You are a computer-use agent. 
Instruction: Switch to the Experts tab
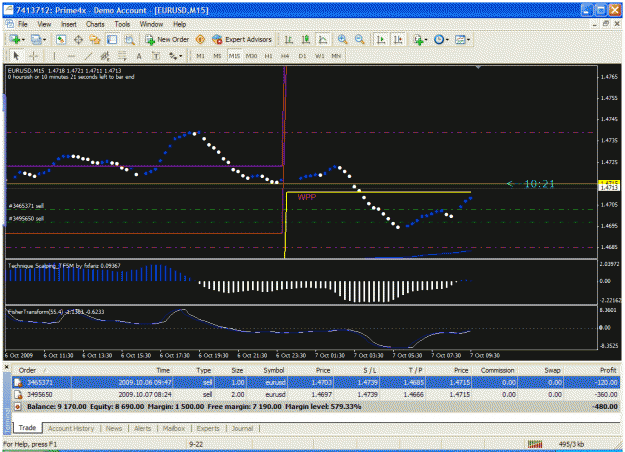point(208,428)
